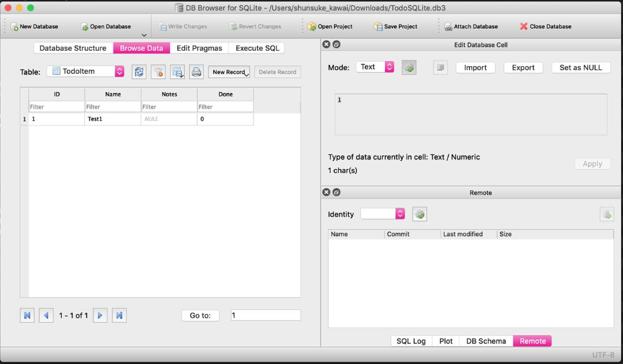
Task: Click the Apply button
Action: tap(592, 163)
